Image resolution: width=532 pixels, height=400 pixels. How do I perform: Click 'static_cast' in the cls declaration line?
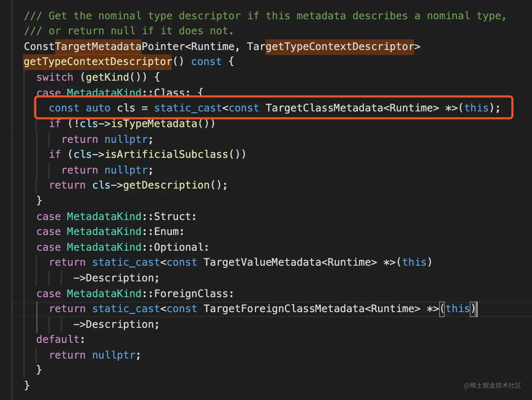pyautogui.click(x=188, y=108)
